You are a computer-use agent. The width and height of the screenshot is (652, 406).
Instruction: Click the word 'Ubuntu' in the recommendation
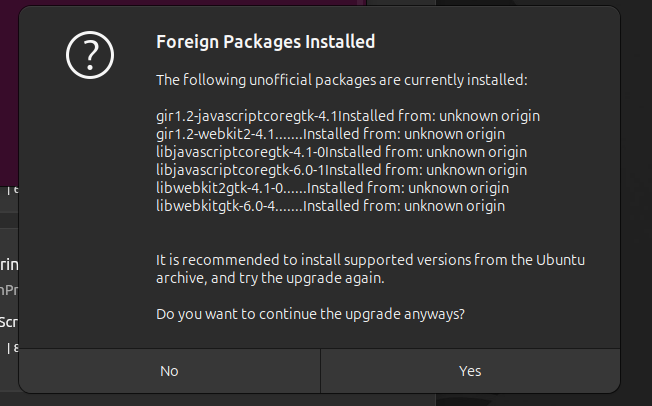tap(560, 260)
